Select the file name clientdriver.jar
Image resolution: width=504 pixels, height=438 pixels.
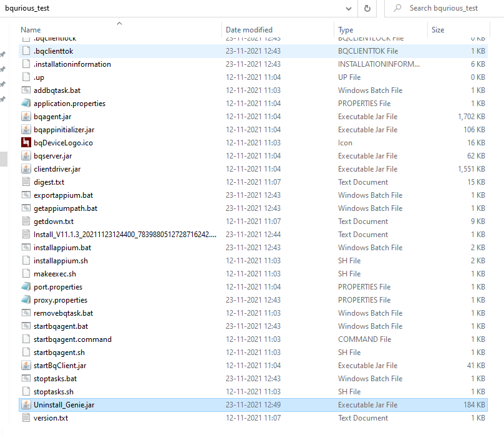pyautogui.click(x=57, y=169)
